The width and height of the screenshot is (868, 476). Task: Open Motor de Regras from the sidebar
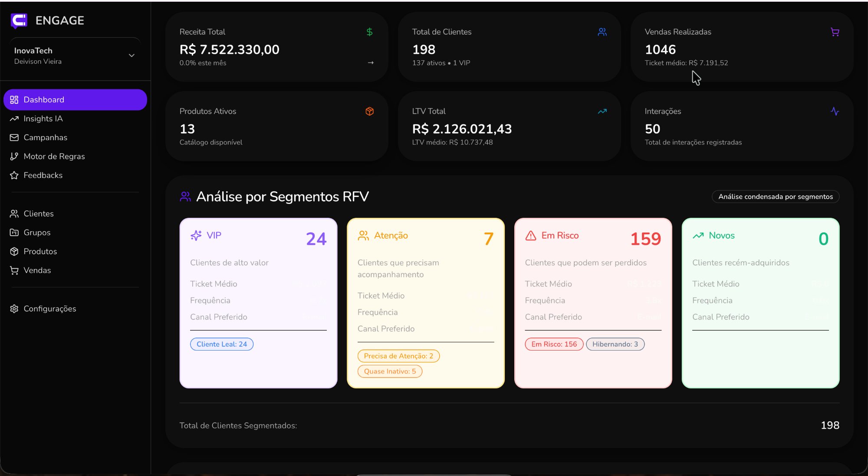click(x=54, y=156)
